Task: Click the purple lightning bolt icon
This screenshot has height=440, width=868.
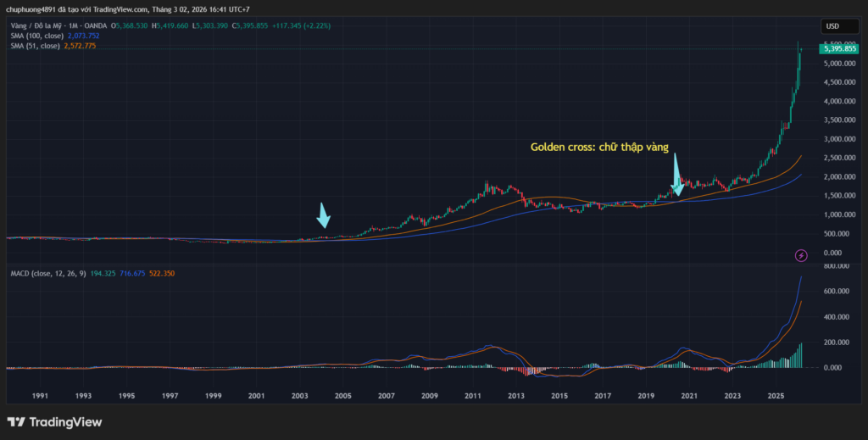Action: pyautogui.click(x=800, y=255)
